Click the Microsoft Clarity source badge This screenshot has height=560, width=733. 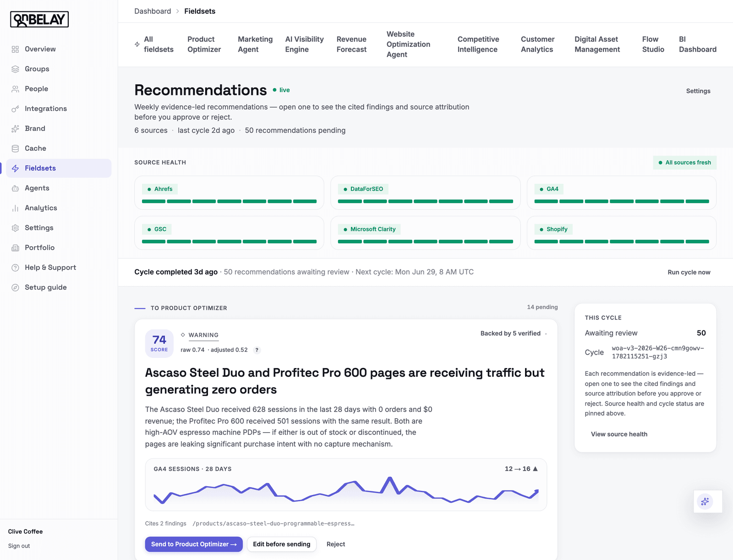369,229
